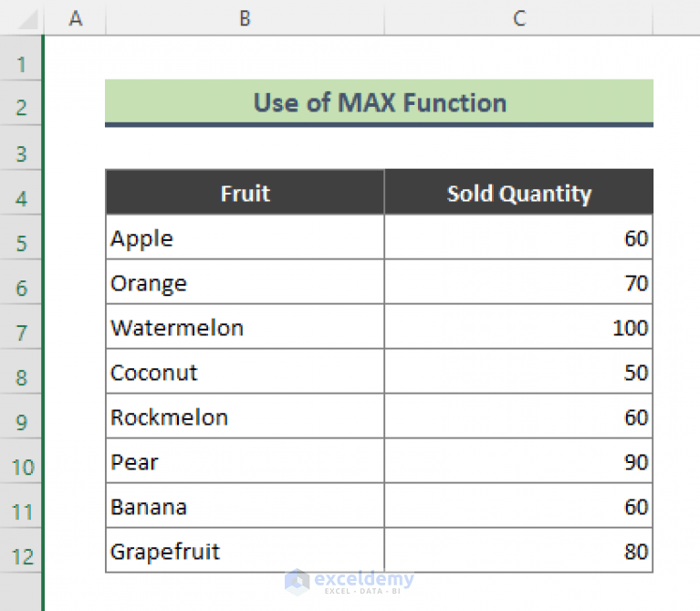Click the Sold Quantity header cell
The image size is (700, 611).
click(x=518, y=193)
